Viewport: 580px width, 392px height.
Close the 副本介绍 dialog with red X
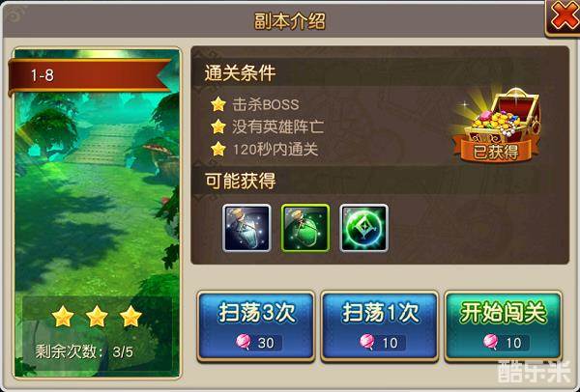563,17
